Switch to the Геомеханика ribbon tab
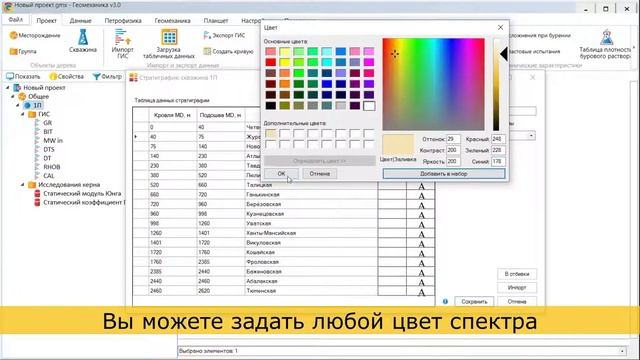 (172, 20)
